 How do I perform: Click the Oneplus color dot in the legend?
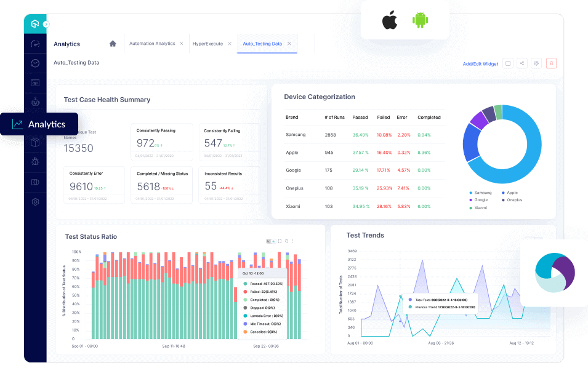click(502, 200)
